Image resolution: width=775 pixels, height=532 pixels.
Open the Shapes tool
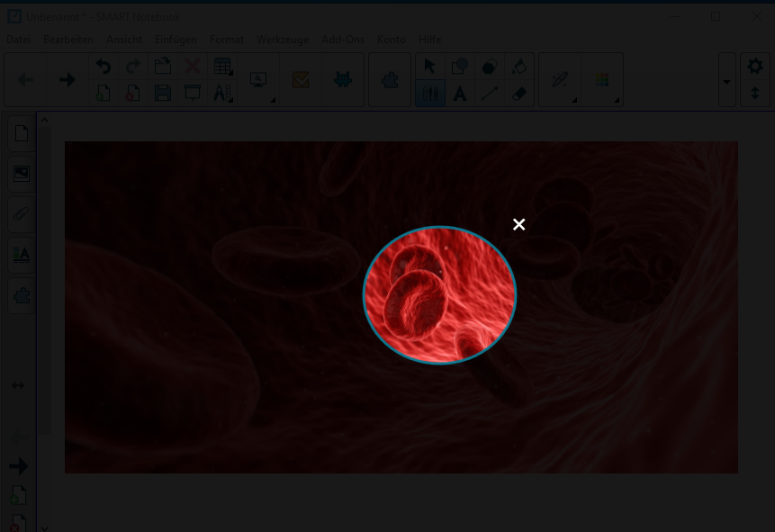(x=460, y=67)
